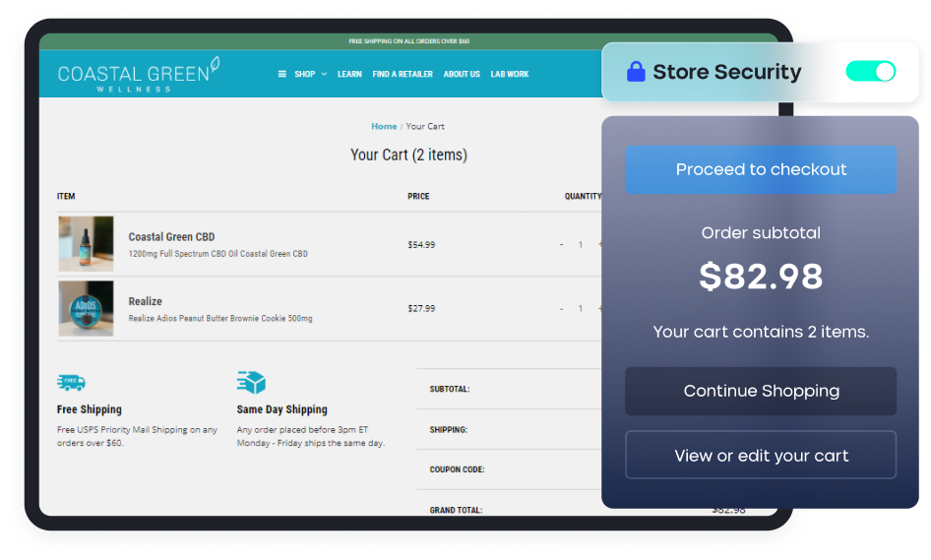Open the hamburger menu icon
The image size is (931, 560).
[282, 74]
